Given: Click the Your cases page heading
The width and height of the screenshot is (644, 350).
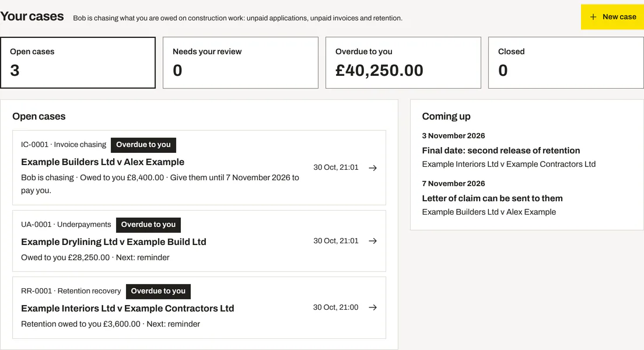Looking at the screenshot, I should tap(32, 16).
